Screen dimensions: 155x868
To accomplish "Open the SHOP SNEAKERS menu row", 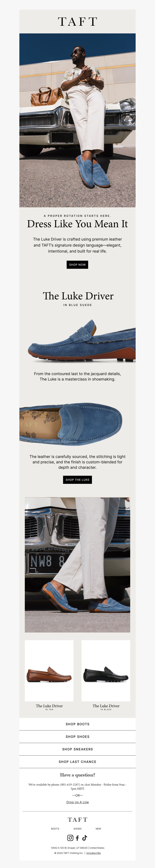I will point(77,749).
